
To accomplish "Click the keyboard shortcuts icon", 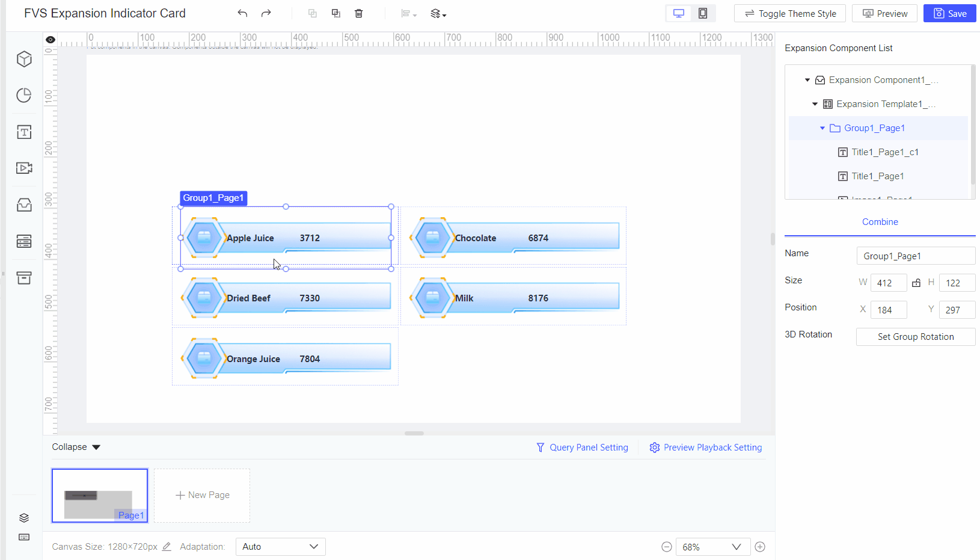I will [x=24, y=537].
